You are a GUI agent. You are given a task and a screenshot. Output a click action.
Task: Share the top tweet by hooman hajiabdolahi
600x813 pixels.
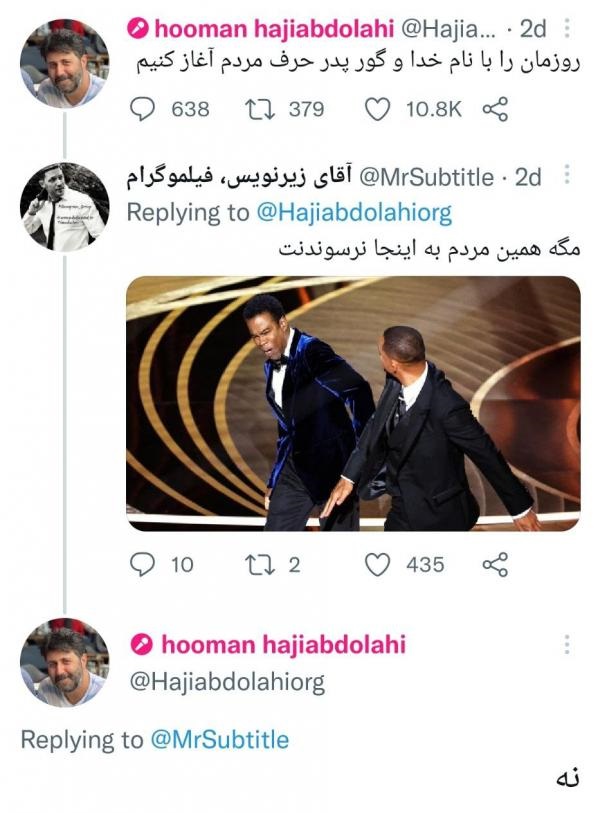(495, 109)
